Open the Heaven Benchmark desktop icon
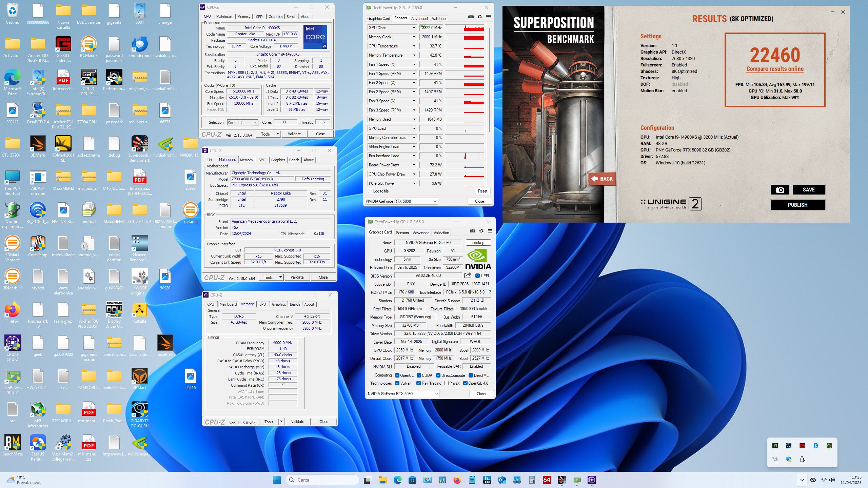Image resolution: width=868 pixels, height=488 pixels. 140,248
